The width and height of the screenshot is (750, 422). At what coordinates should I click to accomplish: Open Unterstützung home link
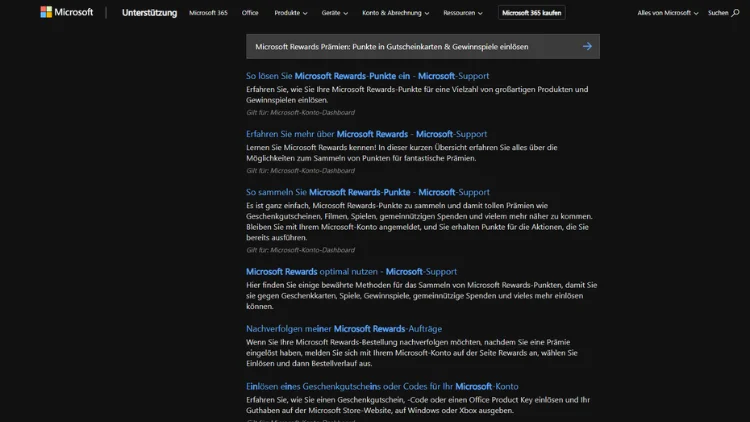pyautogui.click(x=149, y=13)
